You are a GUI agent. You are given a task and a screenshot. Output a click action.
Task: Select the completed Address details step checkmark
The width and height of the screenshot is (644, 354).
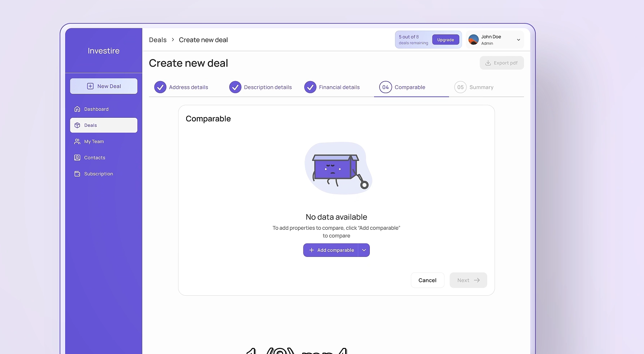160,87
